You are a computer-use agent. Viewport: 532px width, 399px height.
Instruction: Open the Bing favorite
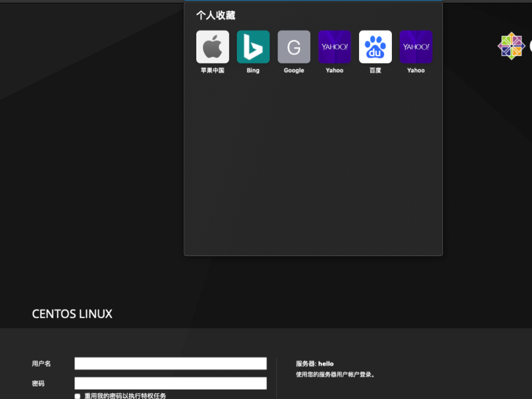pos(253,47)
